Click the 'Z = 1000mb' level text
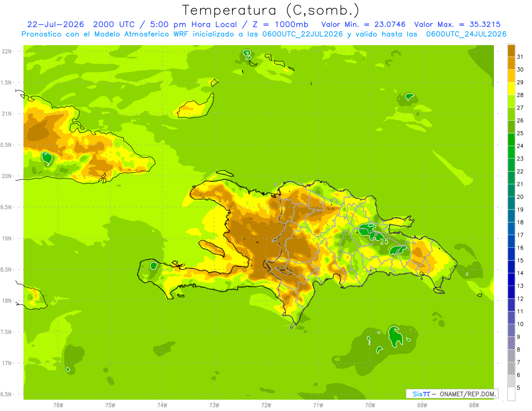Viewport: 532px width, 411px height. pyautogui.click(x=281, y=24)
